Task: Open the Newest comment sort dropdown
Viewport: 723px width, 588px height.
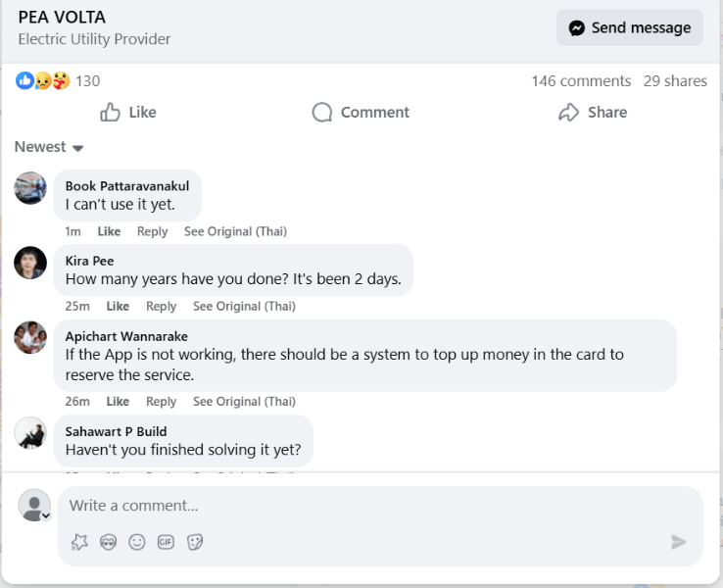Action: point(49,147)
